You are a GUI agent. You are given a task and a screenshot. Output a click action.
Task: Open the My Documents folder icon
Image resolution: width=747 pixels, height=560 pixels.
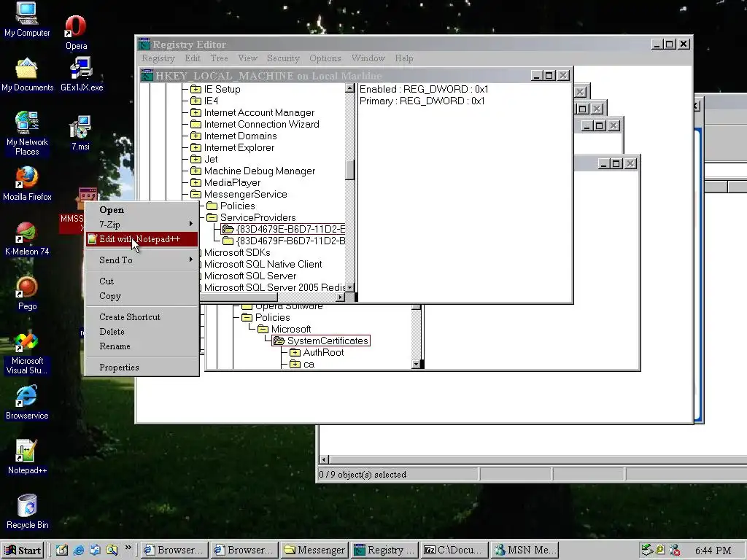(27, 75)
